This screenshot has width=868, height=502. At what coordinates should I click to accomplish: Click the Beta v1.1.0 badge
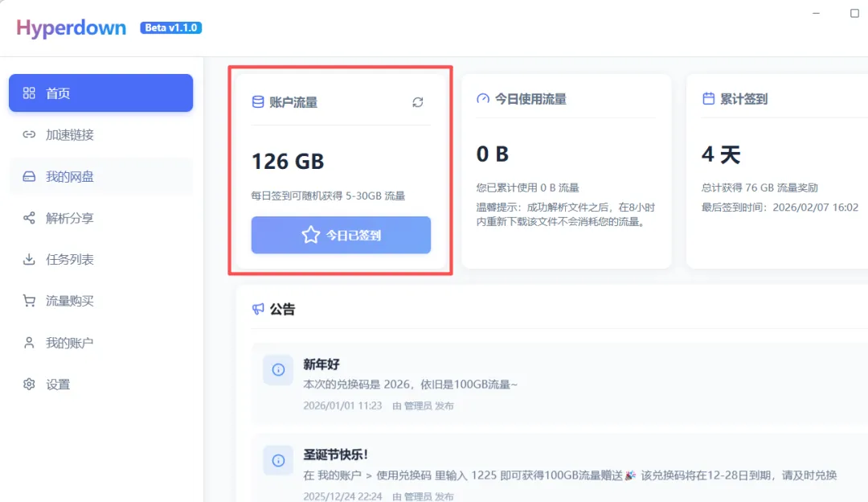coord(170,27)
